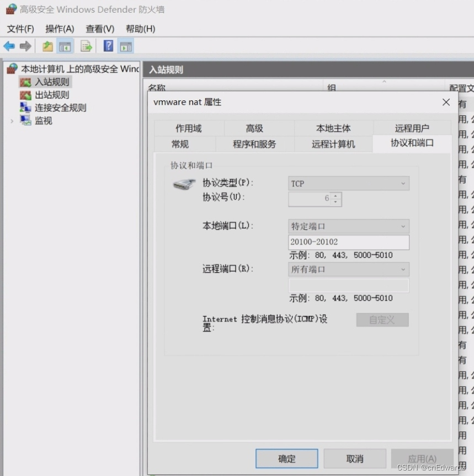This screenshot has width=474, height=476.
Task: Decrease 协议号 with the down spinner
Action: coord(335,202)
